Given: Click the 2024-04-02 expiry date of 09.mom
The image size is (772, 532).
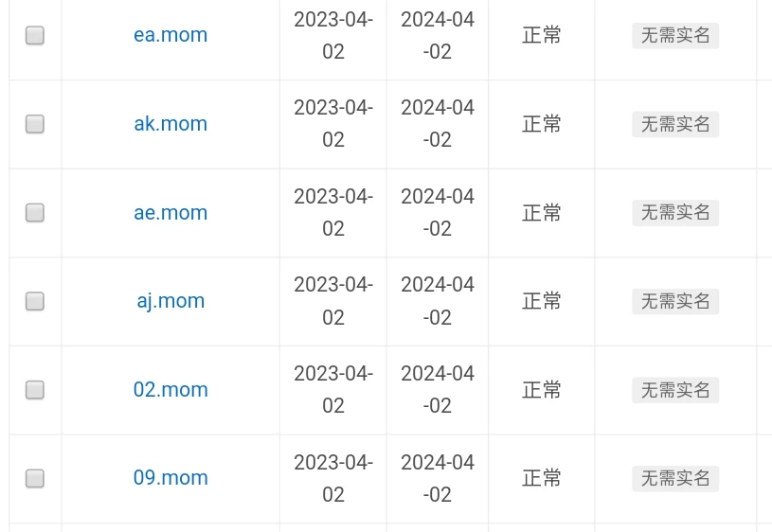Looking at the screenshot, I should (438, 478).
